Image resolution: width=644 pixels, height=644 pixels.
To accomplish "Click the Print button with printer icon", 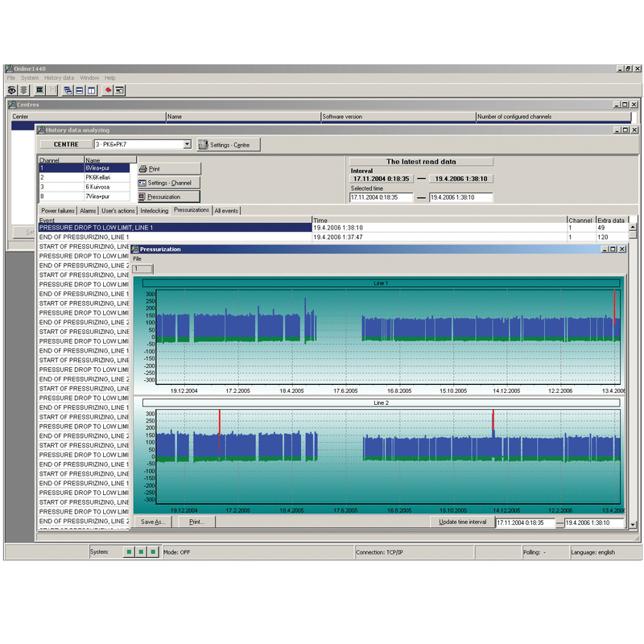I will click(169, 169).
